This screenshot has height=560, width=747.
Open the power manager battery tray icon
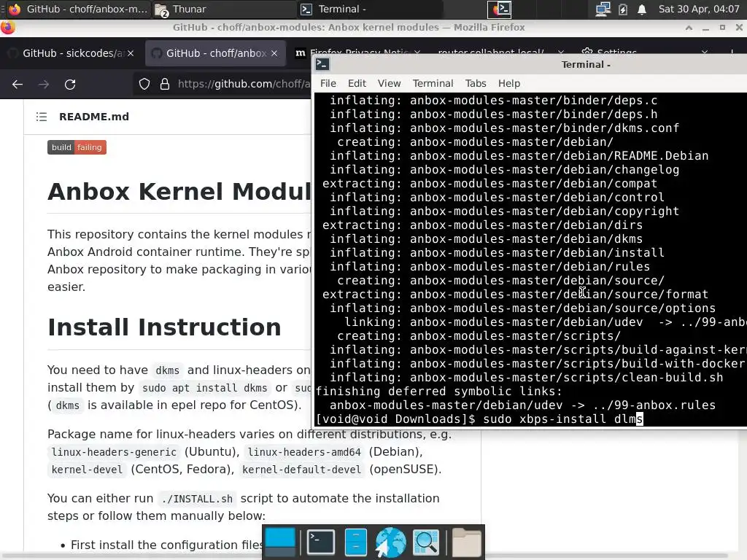623,9
